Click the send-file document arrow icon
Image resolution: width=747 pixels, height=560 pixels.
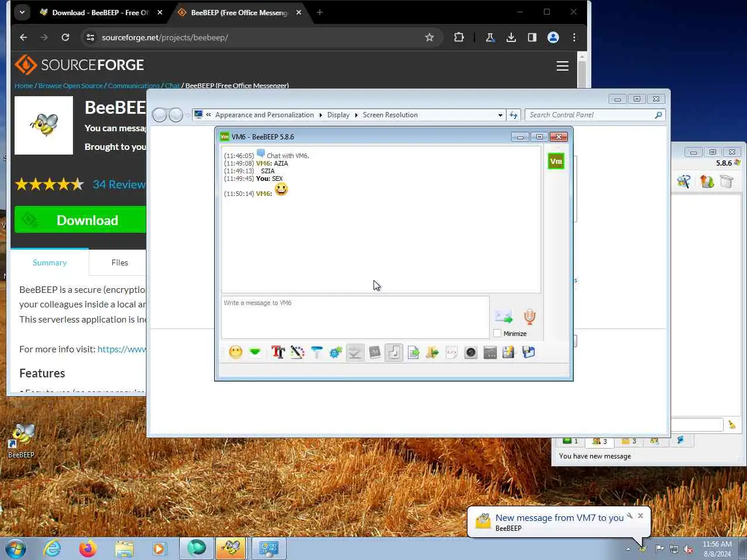coord(413,352)
